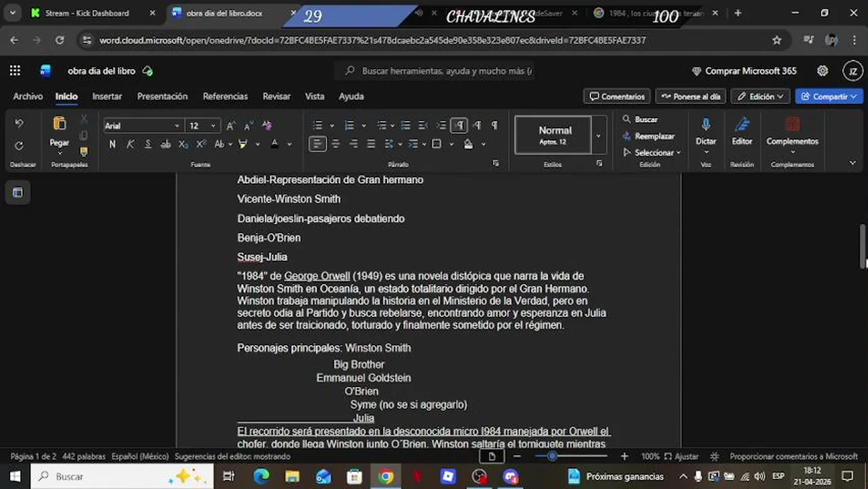
Task: Bookmark page with the star icon
Action: point(777,40)
